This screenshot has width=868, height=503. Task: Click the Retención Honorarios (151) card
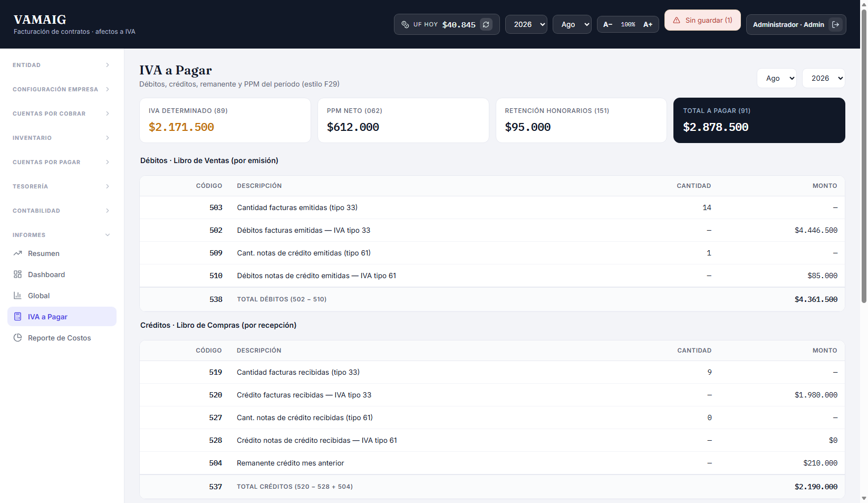point(581,120)
